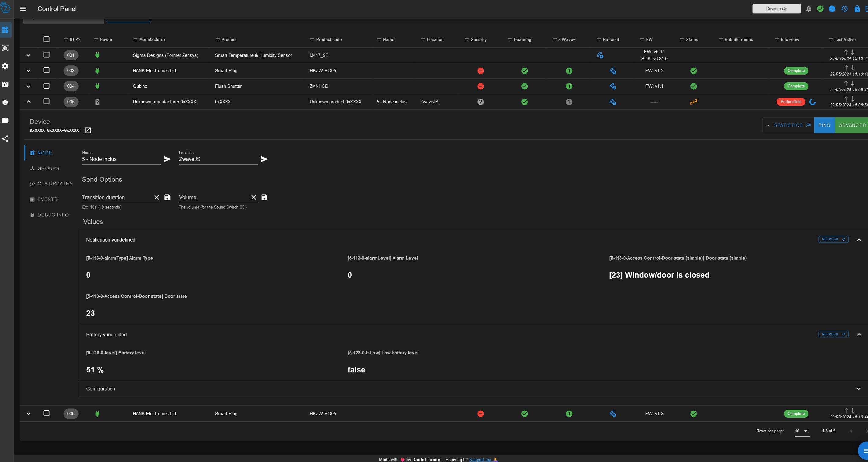This screenshot has width=868, height=462.
Task: Refresh the Battery values
Action: click(833, 334)
